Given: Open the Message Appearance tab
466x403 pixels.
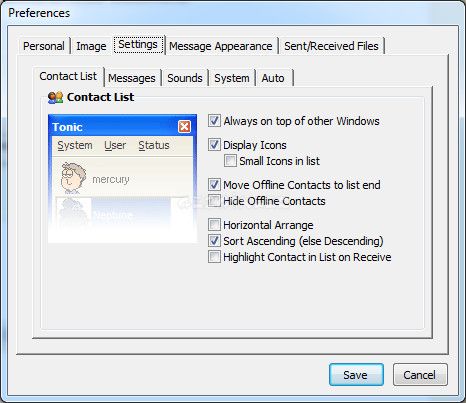Looking at the screenshot, I should [x=221, y=46].
